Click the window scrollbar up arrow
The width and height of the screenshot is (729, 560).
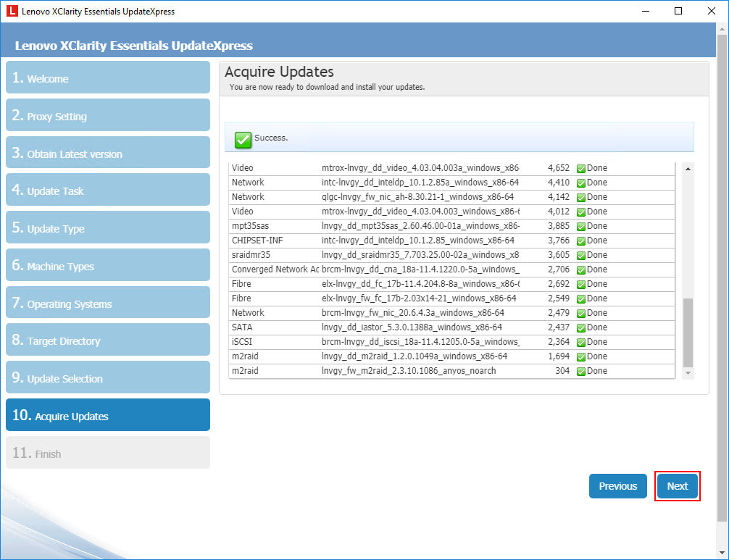click(x=722, y=29)
